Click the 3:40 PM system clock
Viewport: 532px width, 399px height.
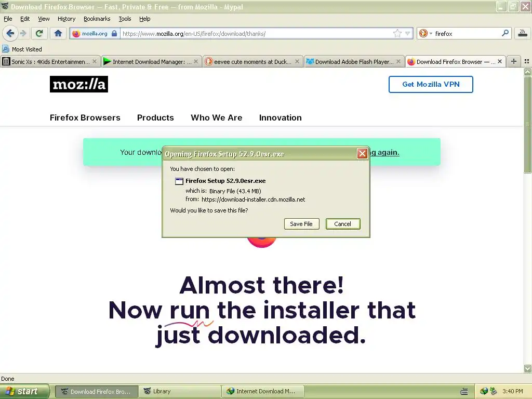513,392
